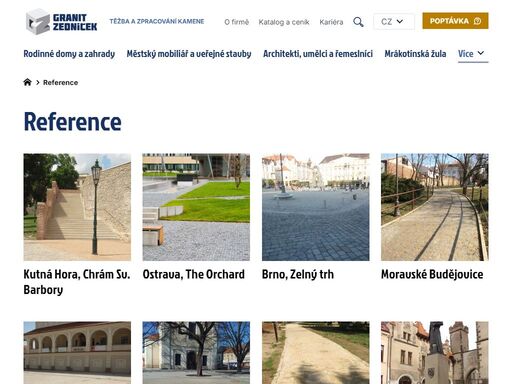Image resolution: width=512 pixels, height=384 pixels.
Task: Click Brno, Zelný trh title
Action: [x=298, y=274]
